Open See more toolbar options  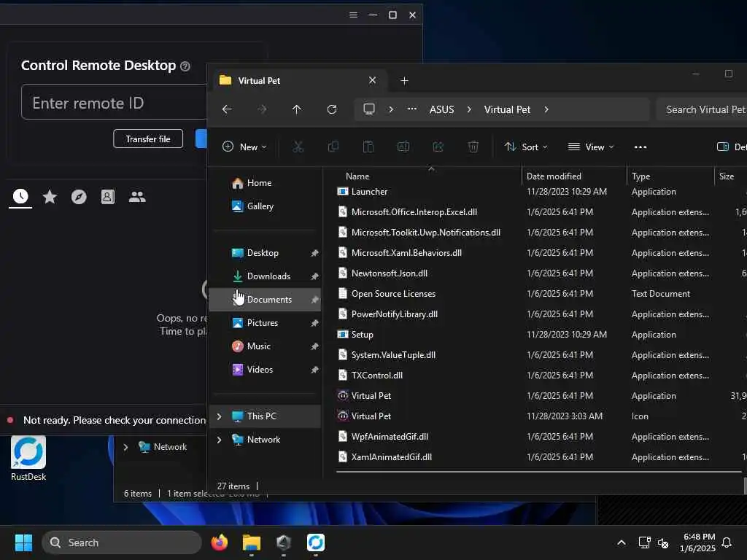coord(640,147)
